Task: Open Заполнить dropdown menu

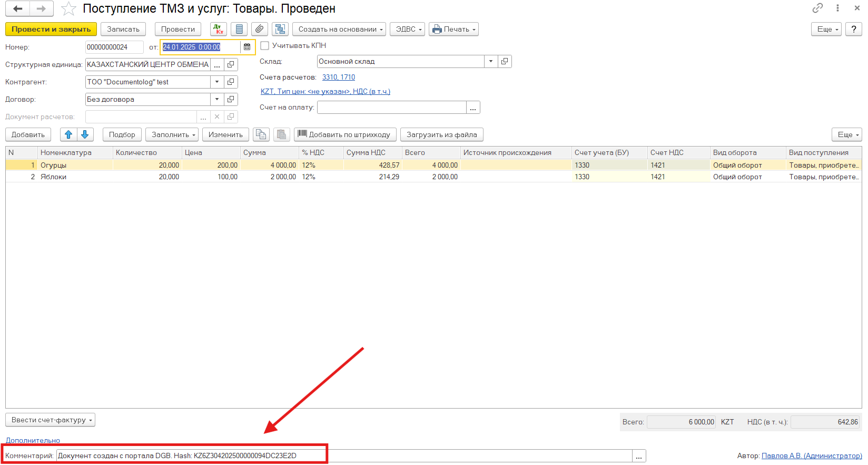Action: point(172,134)
